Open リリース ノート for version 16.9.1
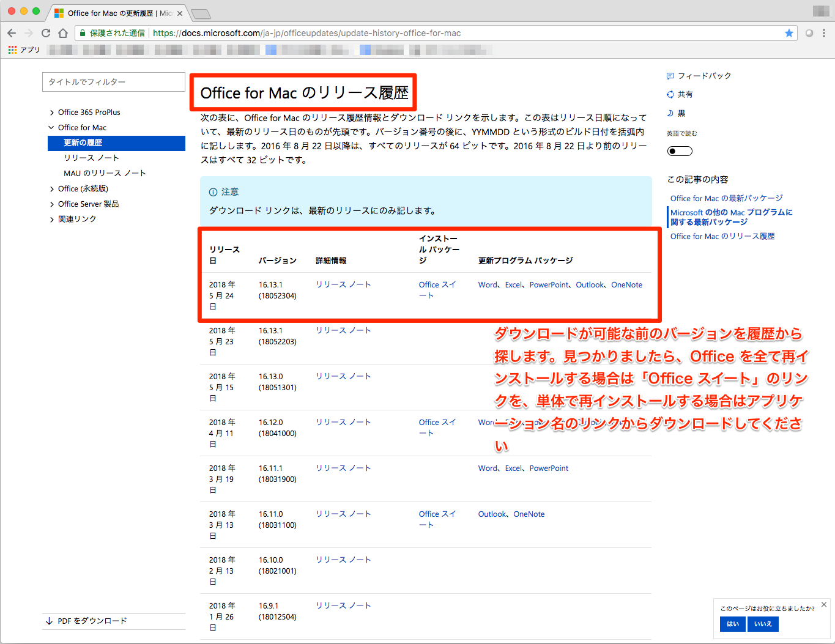 (x=343, y=605)
